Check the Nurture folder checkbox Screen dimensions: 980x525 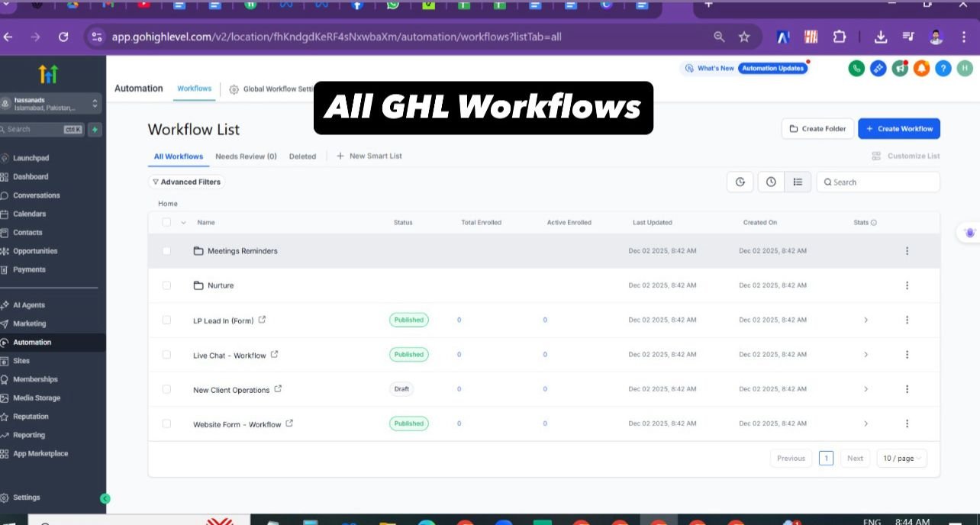point(166,285)
